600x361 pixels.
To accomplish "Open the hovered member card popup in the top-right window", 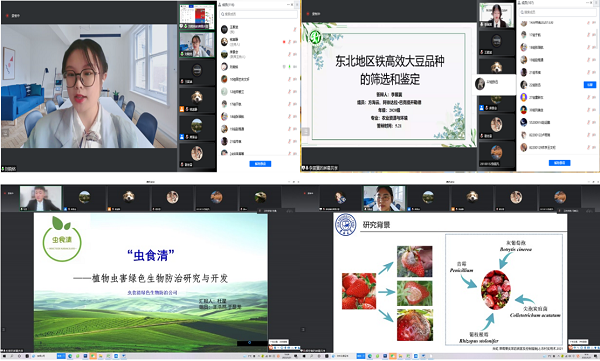I will (x=494, y=83).
